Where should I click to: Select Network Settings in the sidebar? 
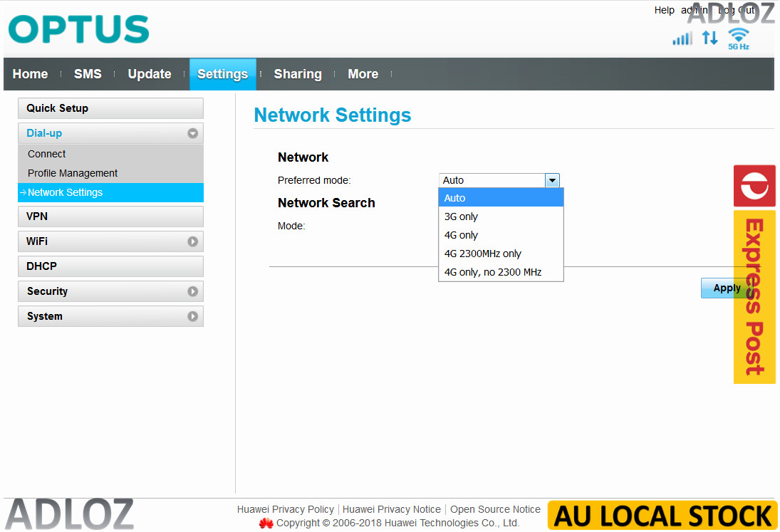coord(110,192)
